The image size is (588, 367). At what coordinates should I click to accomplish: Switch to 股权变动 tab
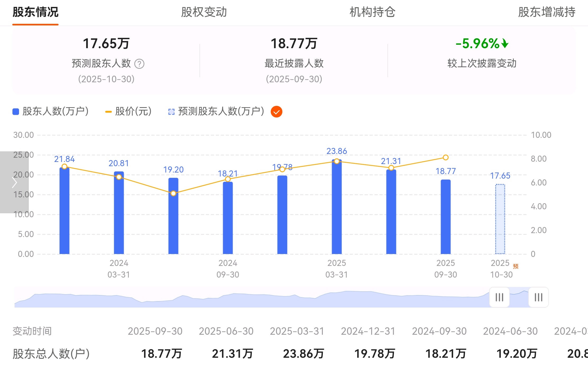click(x=204, y=12)
